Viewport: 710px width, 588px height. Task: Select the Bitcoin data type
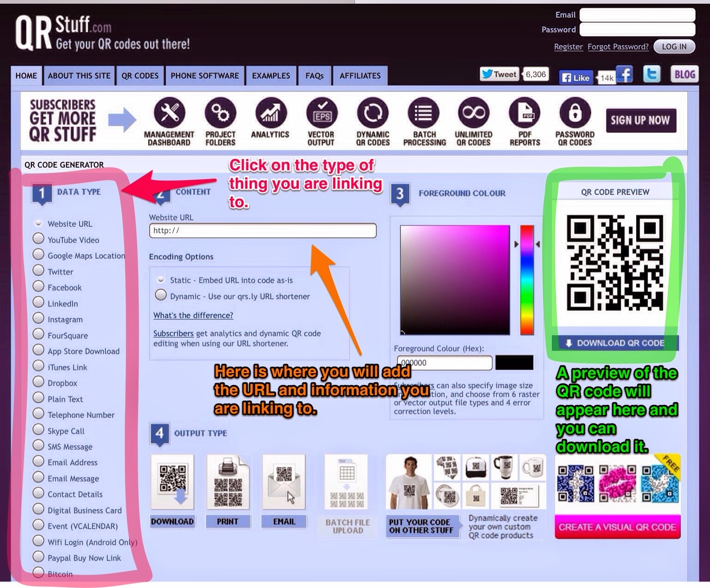pyautogui.click(x=39, y=573)
